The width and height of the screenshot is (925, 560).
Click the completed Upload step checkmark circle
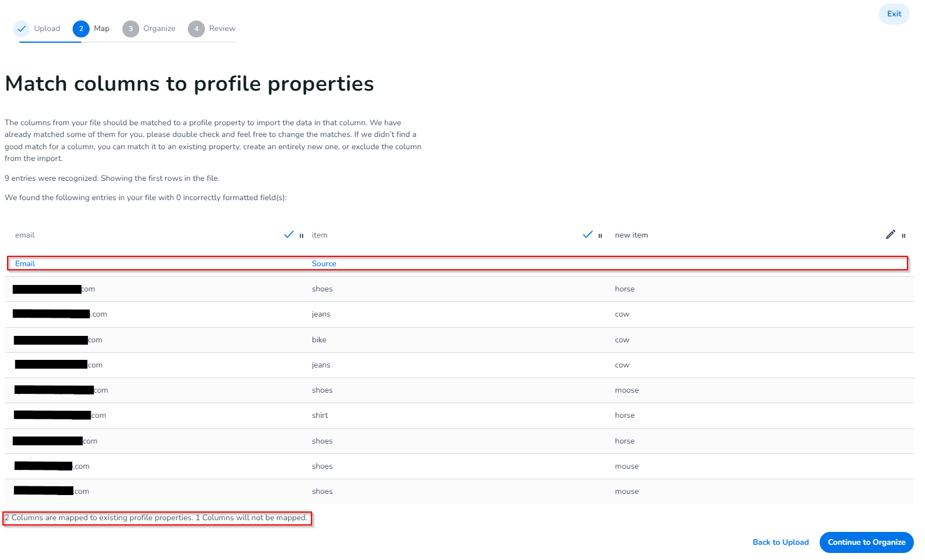pos(22,29)
